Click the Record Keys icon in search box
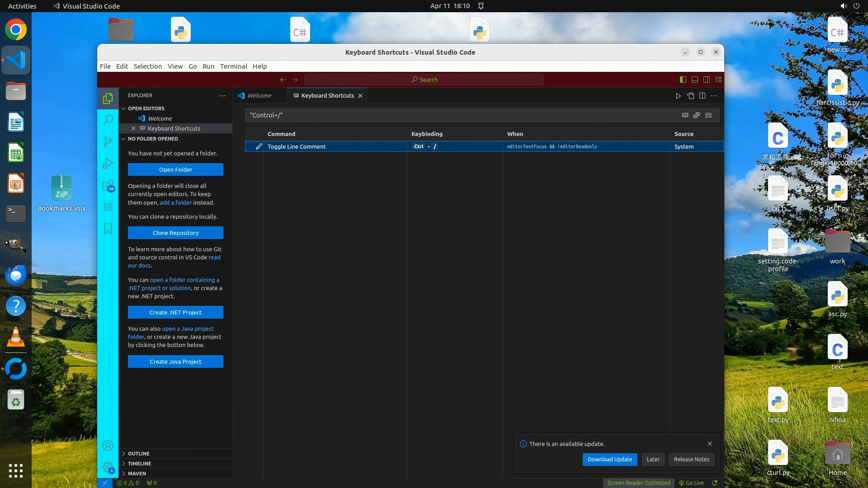The image size is (868, 488). [685, 115]
